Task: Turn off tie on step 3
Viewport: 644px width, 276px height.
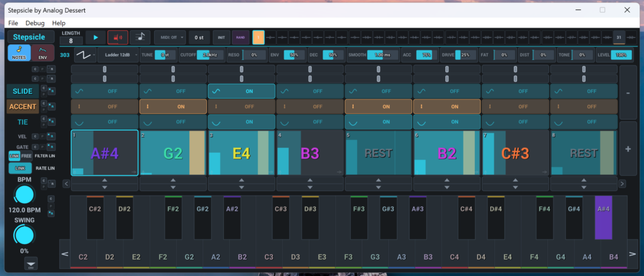Action: pyautogui.click(x=241, y=121)
